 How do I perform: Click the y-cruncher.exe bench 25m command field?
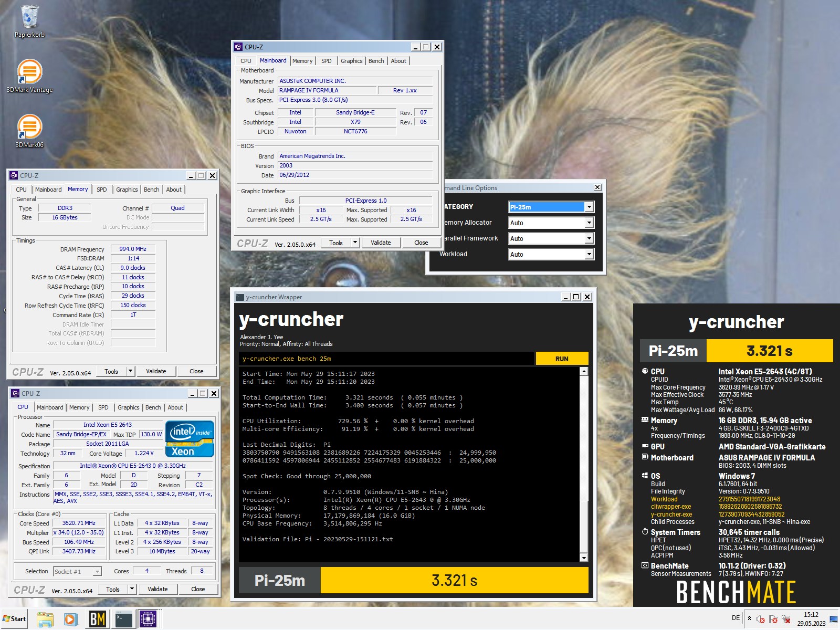pos(386,359)
